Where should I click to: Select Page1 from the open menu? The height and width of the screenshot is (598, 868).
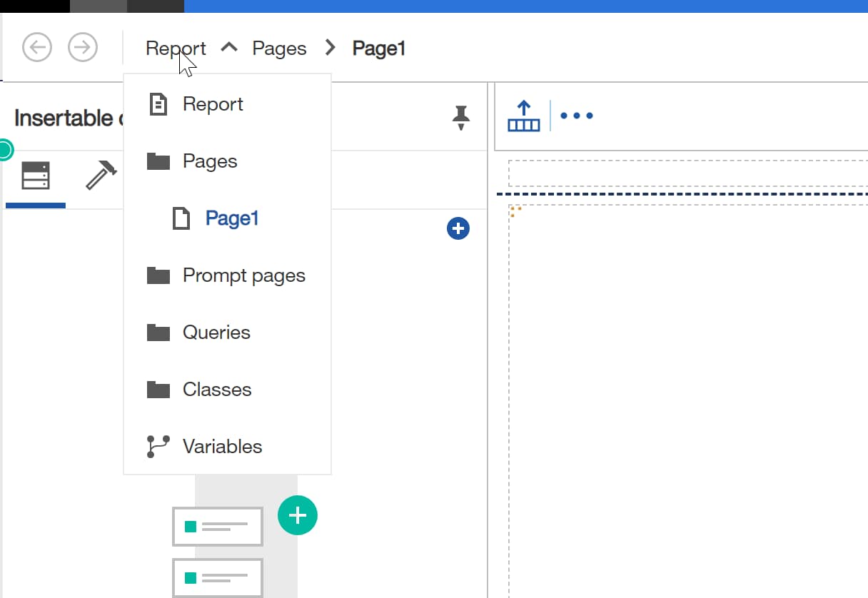pos(232,218)
